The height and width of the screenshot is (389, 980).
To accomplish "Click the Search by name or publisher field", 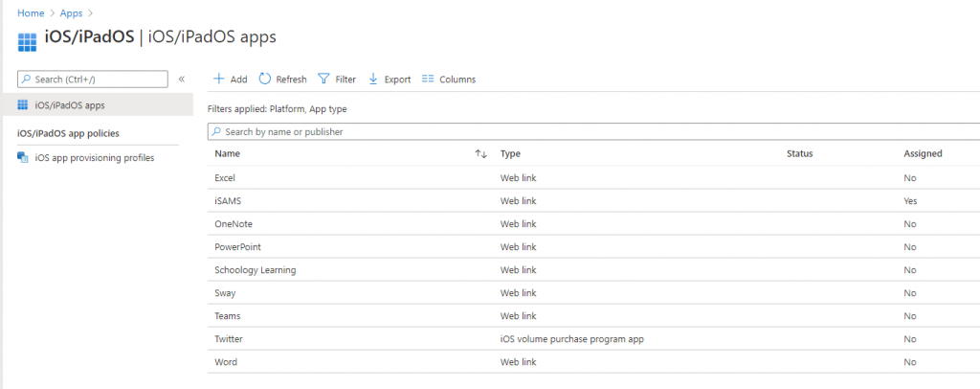I will 574,131.
